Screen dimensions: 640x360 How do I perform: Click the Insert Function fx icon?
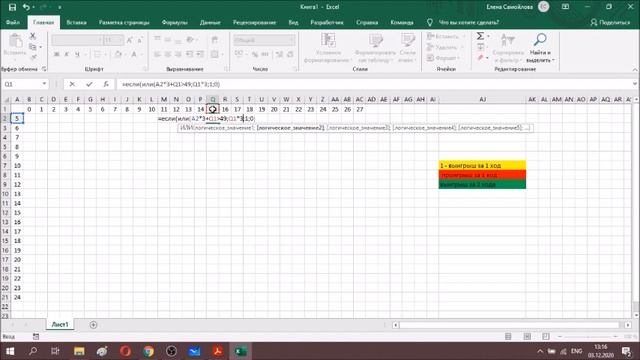click(x=106, y=84)
